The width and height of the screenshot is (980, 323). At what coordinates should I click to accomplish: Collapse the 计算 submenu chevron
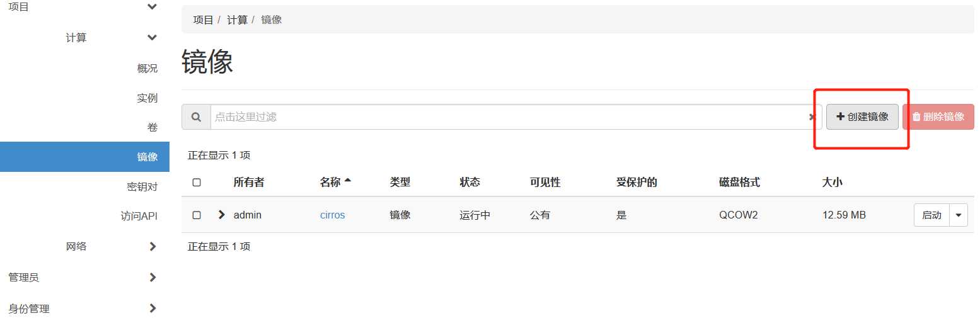pos(152,38)
